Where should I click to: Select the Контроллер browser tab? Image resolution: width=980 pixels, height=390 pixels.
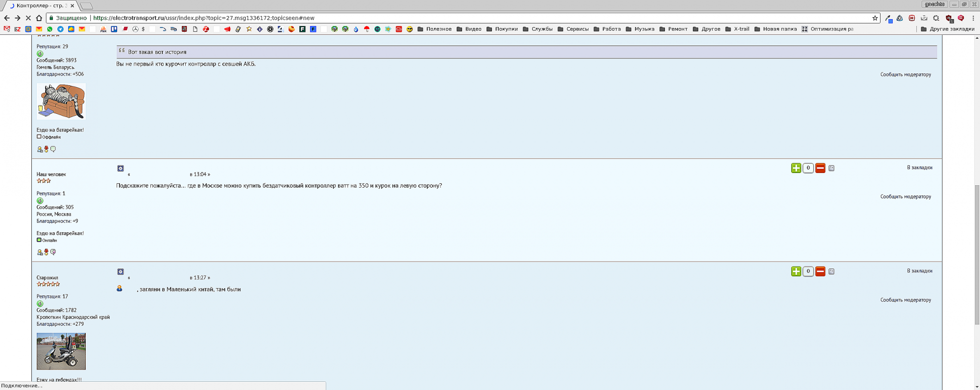point(40,5)
